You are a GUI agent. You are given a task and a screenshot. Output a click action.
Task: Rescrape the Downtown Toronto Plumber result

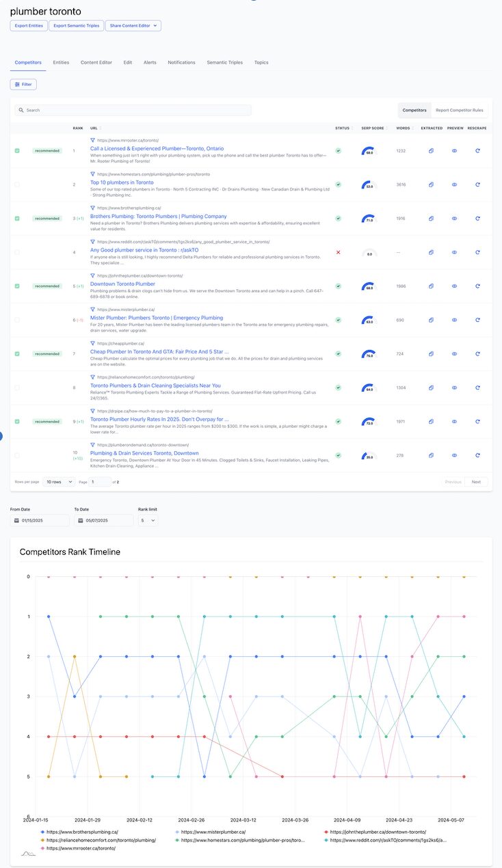click(477, 286)
